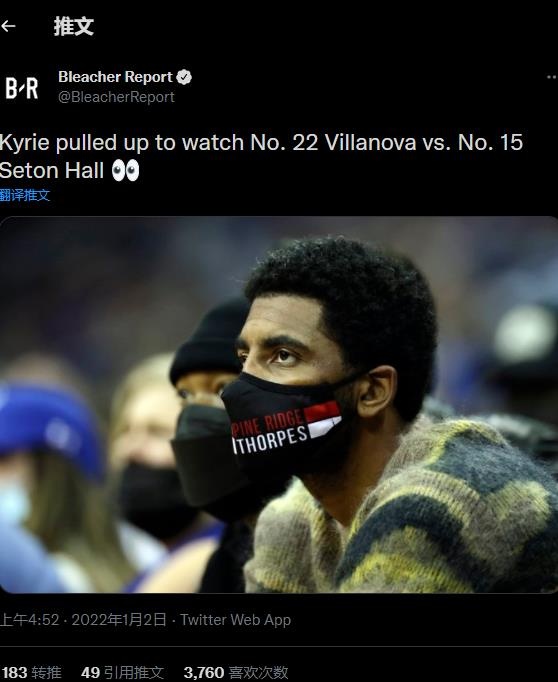
Task: Click the 推文 page header title
Action: click(x=74, y=27)
